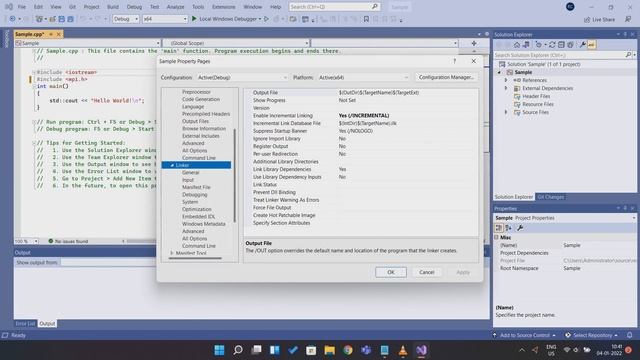The width and height of the screenshot is (640, 360).
Task: Click the Search (Ctrl+Q) box
Action: [x=334, y=7]
